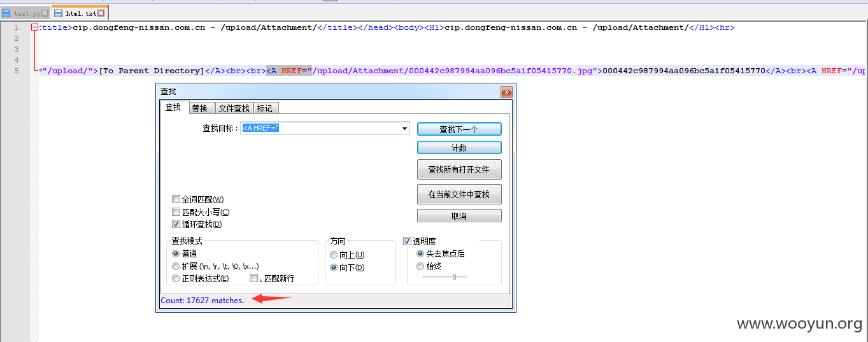Image resolution: width=868 pixels, height=342 pixels.
Task: Click the '[To Parent Directory]' text in line 5
Action: pos(151,71)
